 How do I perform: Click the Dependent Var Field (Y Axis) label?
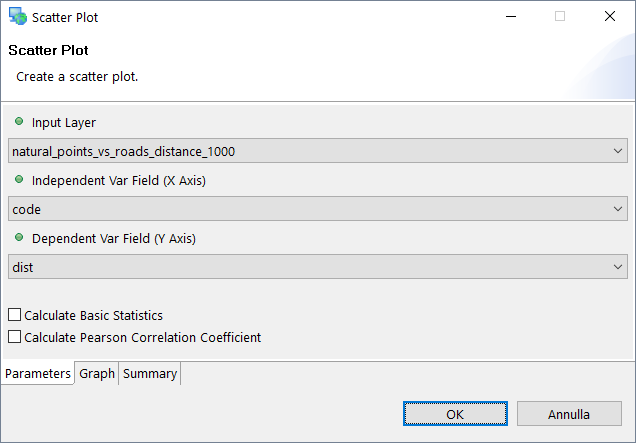click(114, 239)
